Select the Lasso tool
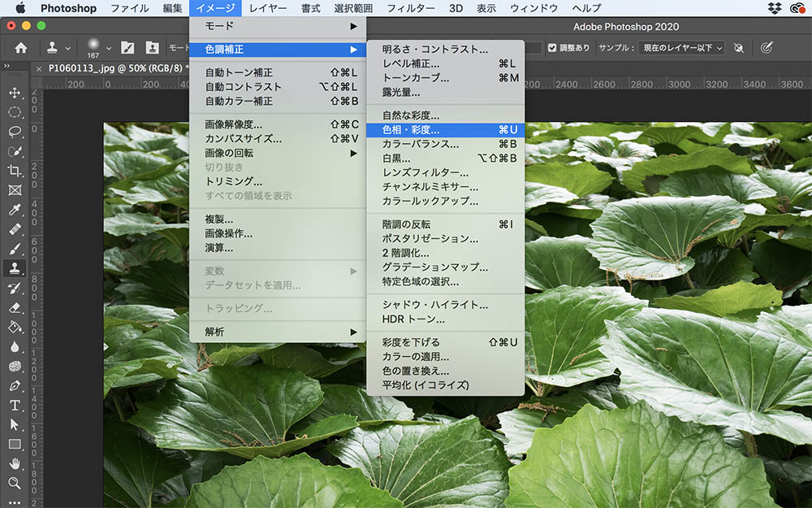The width and height of the screenshot is (812, 508). 15,132
